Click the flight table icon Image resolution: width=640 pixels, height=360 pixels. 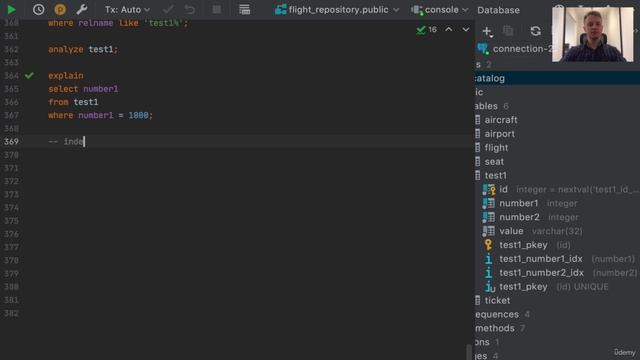478,148
